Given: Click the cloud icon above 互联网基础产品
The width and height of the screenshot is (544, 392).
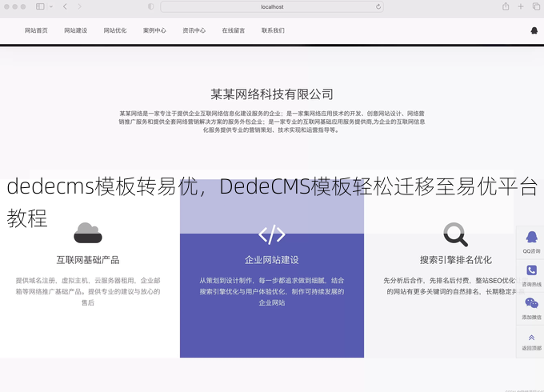Looking at the screenshot, I should click(x=88, y=233).
